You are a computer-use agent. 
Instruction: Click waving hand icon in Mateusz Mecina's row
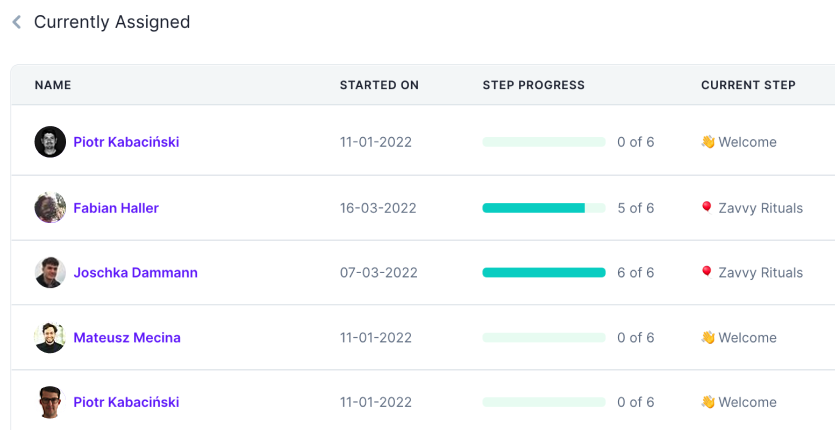pos(708,338)
